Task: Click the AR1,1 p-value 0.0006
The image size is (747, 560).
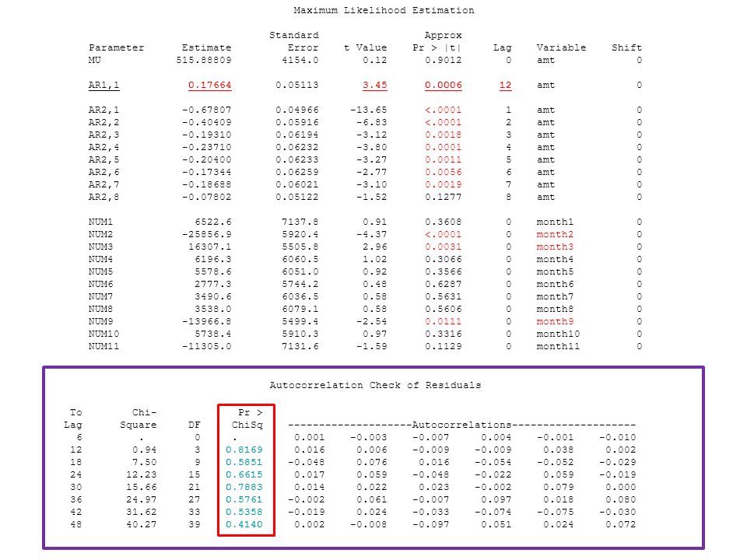Action: point(443,86)
